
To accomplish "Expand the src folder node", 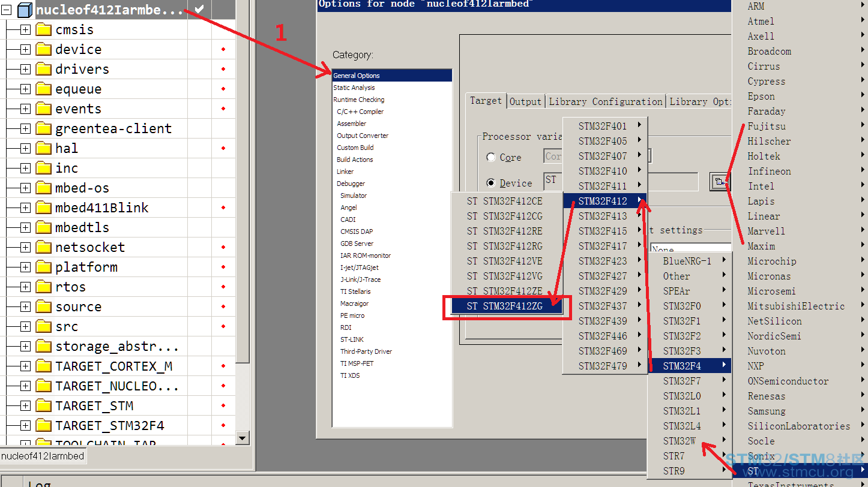I will coord(25,326).
